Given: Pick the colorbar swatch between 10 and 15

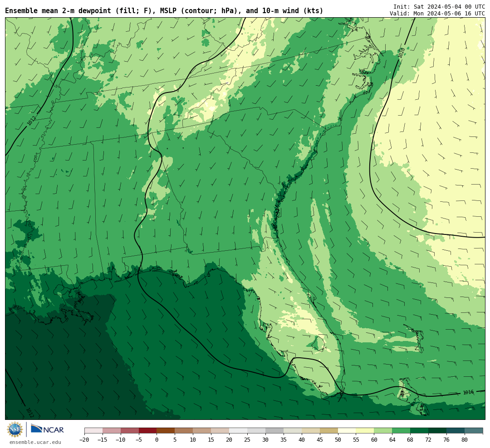Looking at the screenshot, I should [x=202, y=431].
